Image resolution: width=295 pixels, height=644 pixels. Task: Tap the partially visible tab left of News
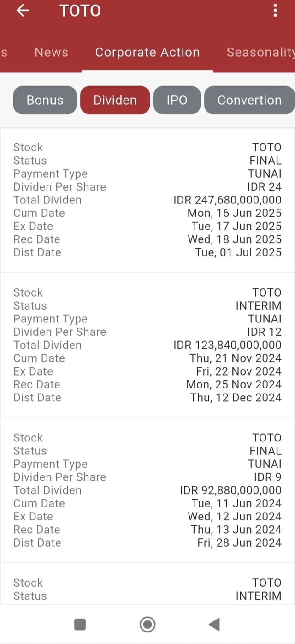click(4, 52)
